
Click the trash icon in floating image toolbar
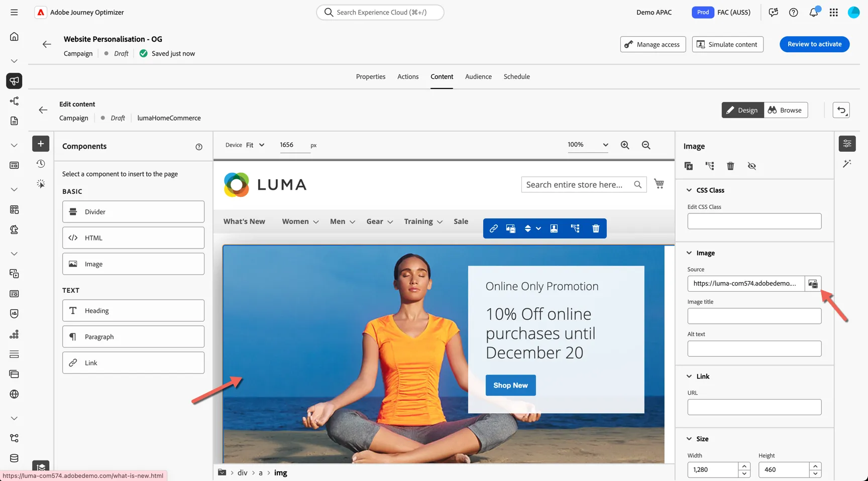596,228
